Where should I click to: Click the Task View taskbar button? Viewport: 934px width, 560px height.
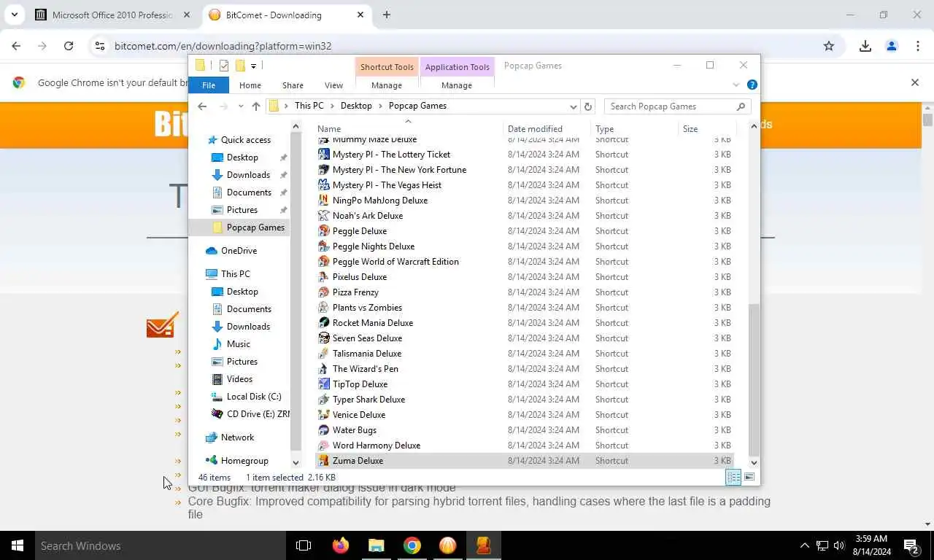[x=304, y=545]
